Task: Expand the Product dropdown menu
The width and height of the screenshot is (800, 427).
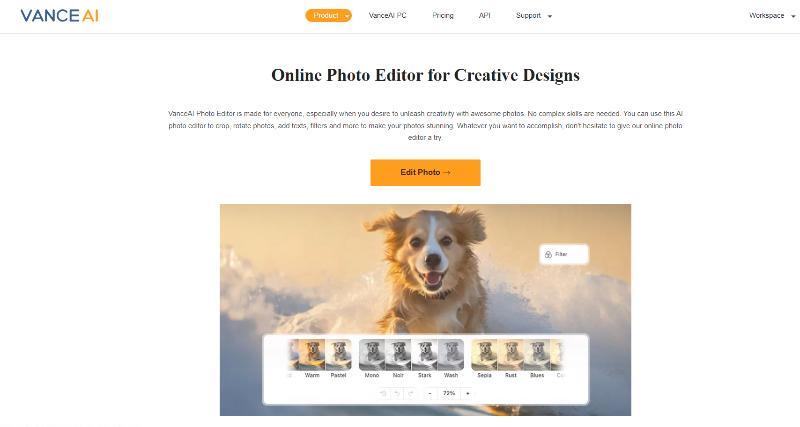Action: [329, 16]
